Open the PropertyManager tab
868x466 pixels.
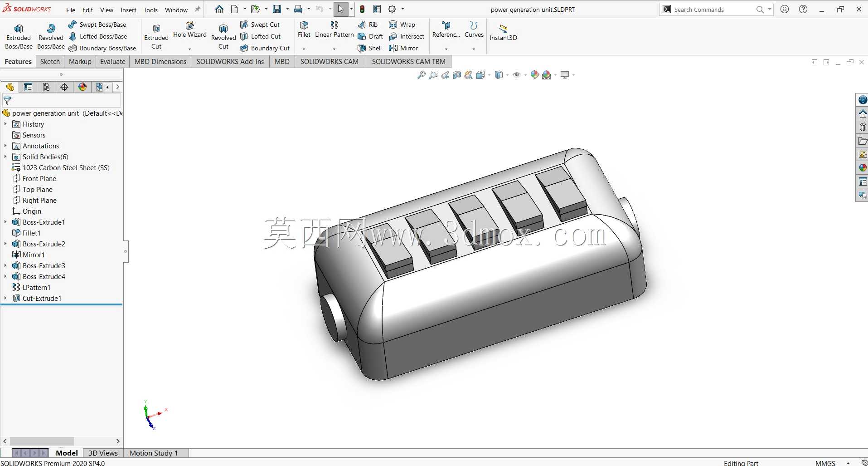[x=28, y=87]
